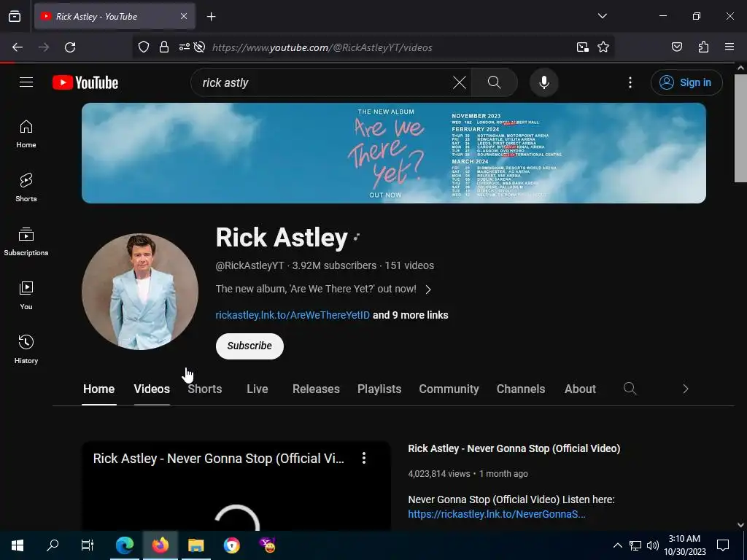Expand the list all tabs dropdown
747x560 pixels.
point(602,16)
